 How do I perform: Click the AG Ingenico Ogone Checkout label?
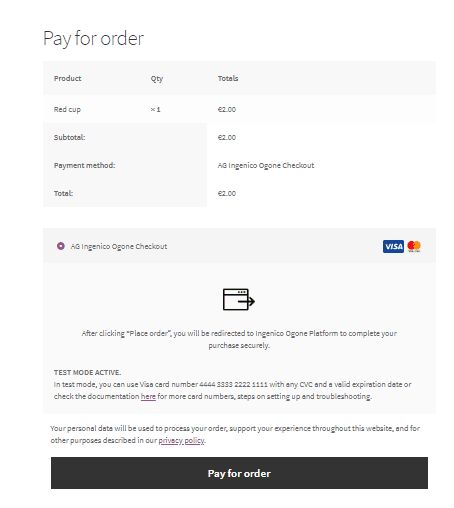(119, 246)
